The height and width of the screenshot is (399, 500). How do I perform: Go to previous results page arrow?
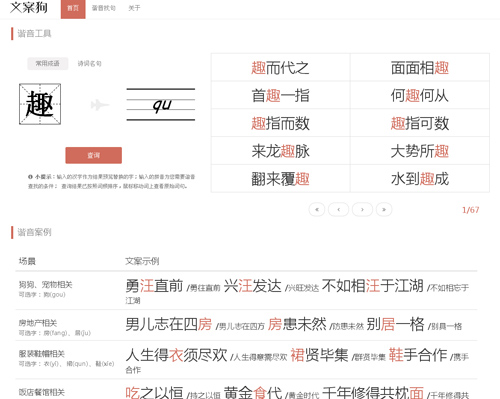click(339, 210)
